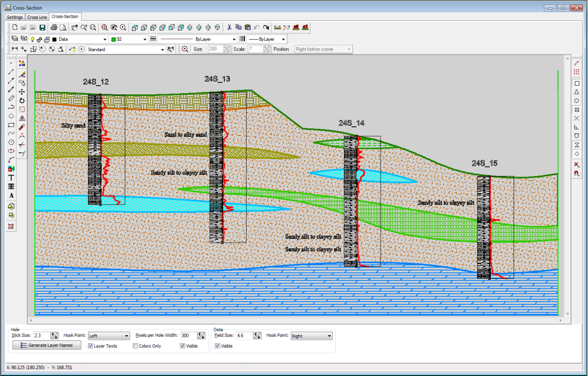Image resolution: width=588 pixels, height=376 pixels.
Task: Toggle the Node snap crossed-circle icon
Action: [577, 110]
